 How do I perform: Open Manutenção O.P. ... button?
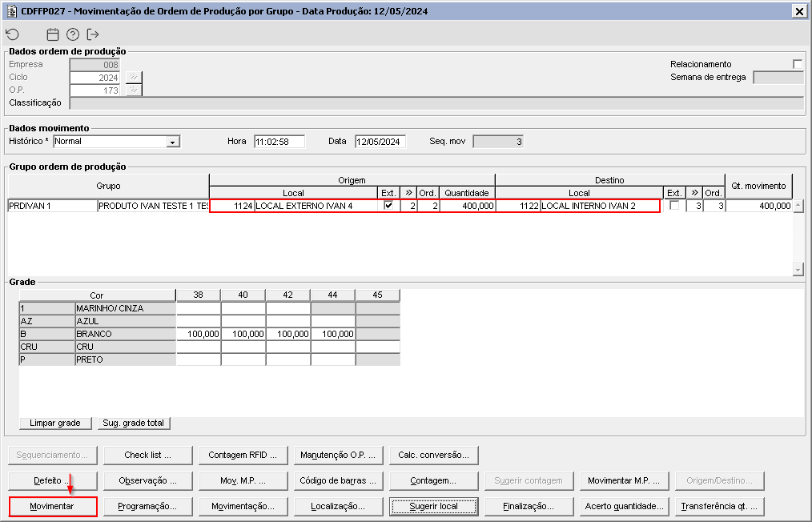(338, 456)
